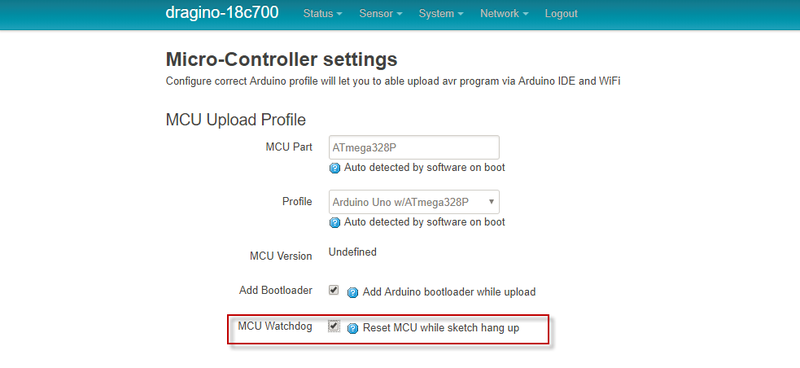Screen dimensions: 800x368
Task: Click the Add Bootloader label
Action: click(x=276, y=290)
